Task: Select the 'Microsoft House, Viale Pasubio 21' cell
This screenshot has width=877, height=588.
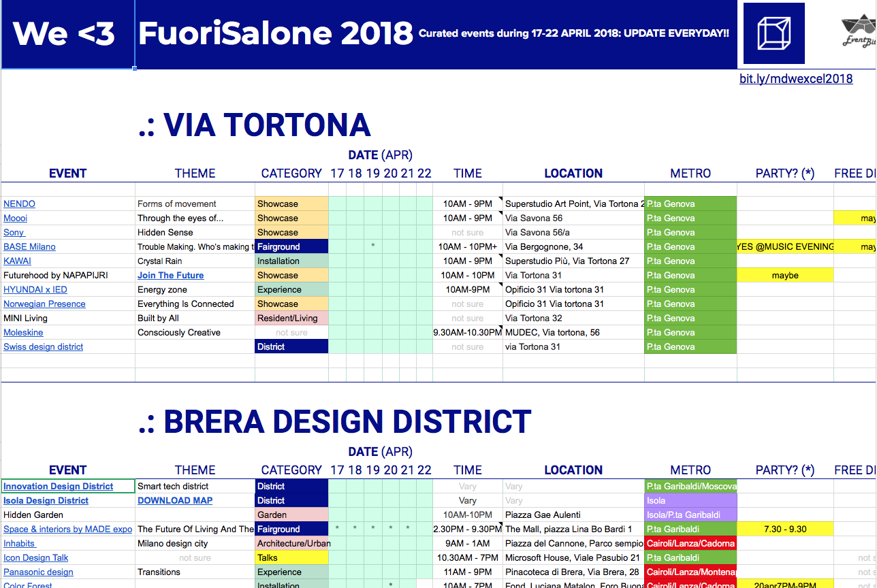Action: [x=573, y=557]
